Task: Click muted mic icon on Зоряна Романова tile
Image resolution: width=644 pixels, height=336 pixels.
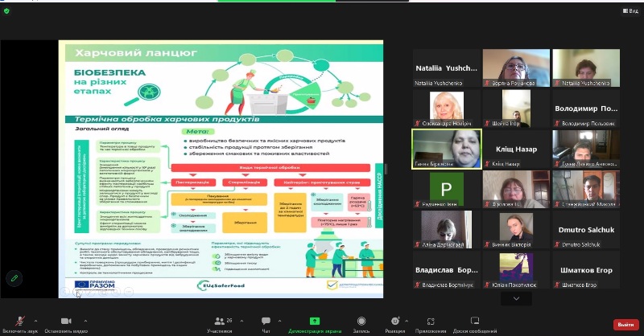Action: tap(487, 84)
